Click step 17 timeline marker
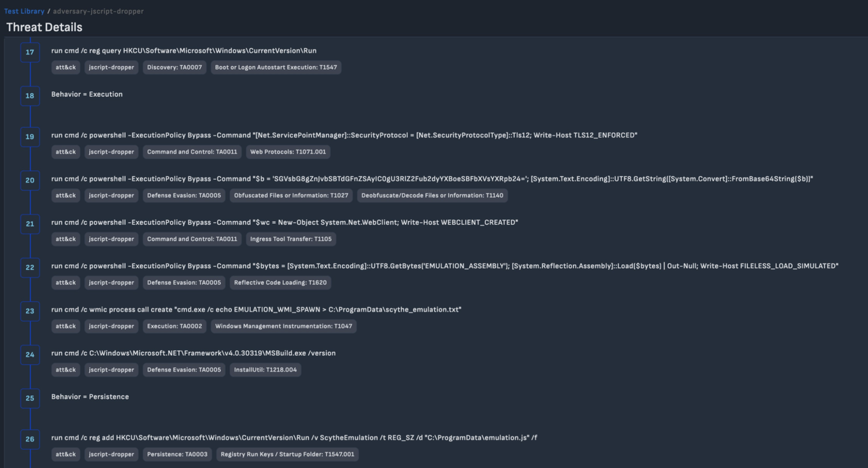Screen dimensions: 868x468 pyautogui.click(x=30, y=52)
